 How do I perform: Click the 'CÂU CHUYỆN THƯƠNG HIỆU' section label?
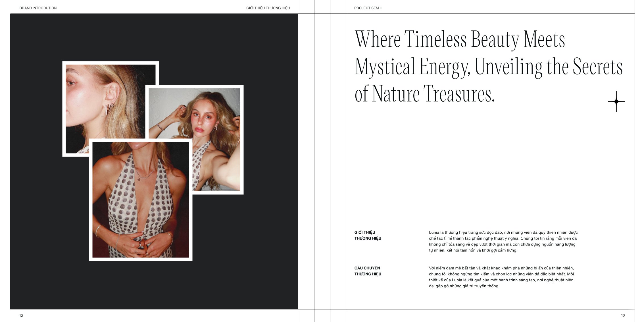pos(368,271)
